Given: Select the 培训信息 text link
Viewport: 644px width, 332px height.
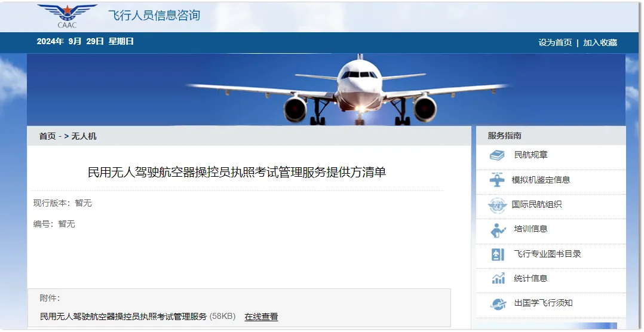Looking at the screenshot, I should pyautogui.click(x=530, y=229).
